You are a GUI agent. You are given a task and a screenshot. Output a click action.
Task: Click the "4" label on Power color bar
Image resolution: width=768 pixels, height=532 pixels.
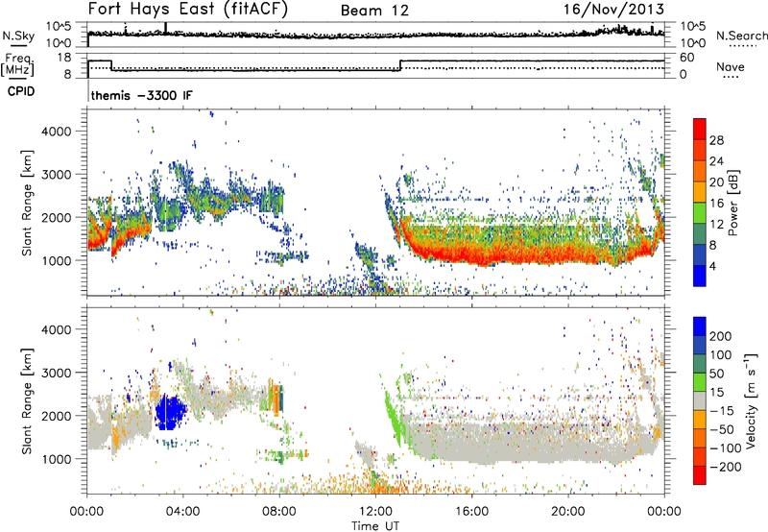713,267
